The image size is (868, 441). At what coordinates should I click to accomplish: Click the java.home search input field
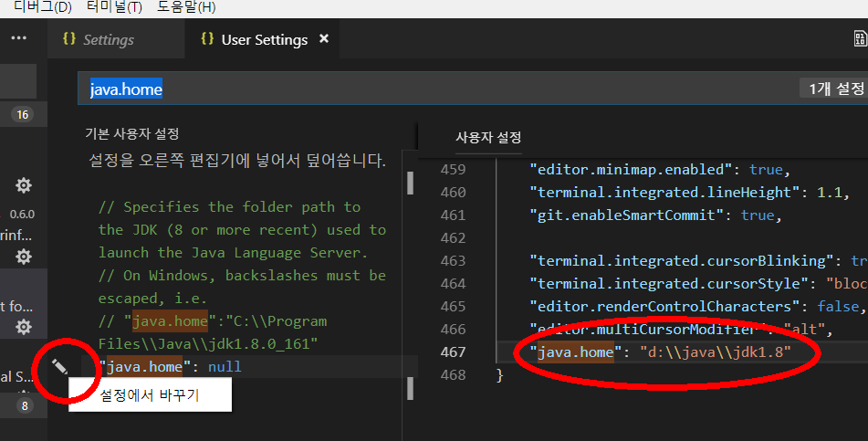coord(438,89)
